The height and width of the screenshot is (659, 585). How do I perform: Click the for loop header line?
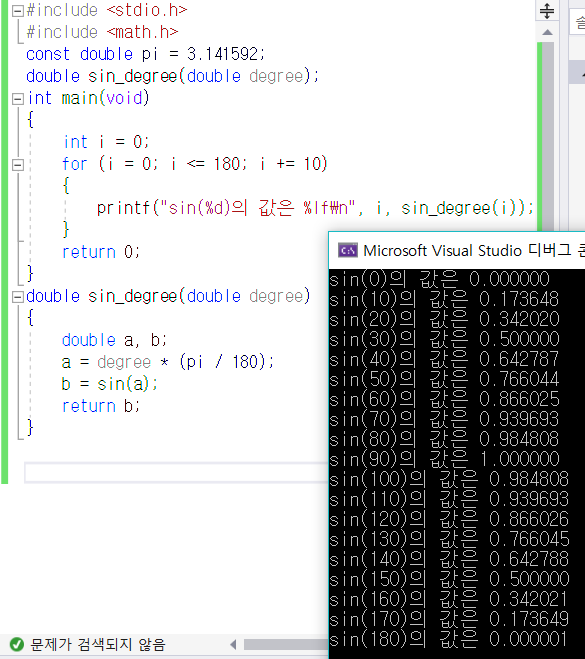(x=195, y=164)
